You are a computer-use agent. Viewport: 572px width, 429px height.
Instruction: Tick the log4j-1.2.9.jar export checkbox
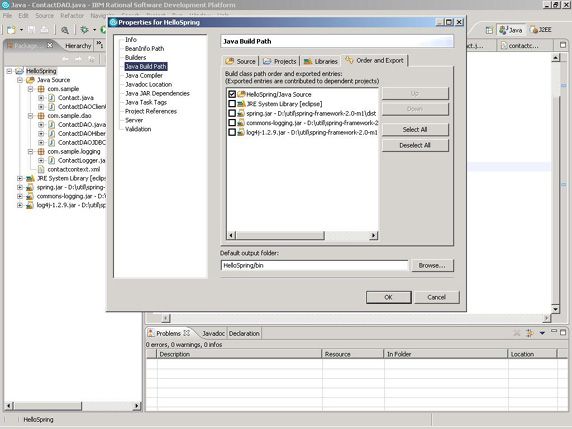232,132
